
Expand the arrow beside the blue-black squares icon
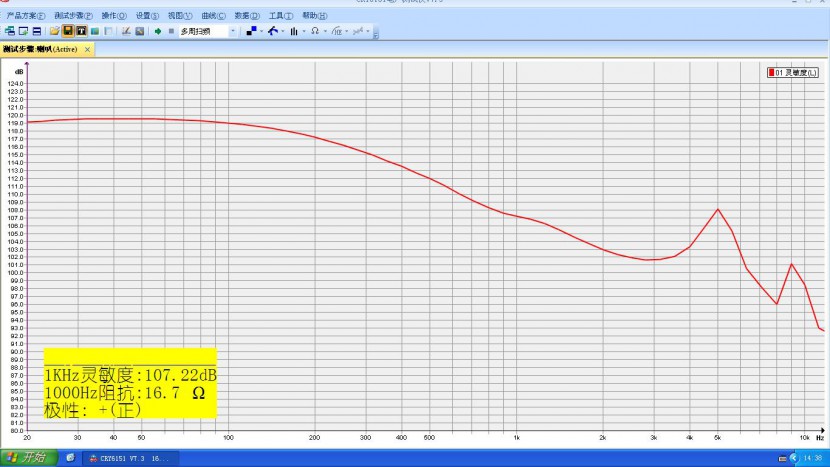[261, 31]
